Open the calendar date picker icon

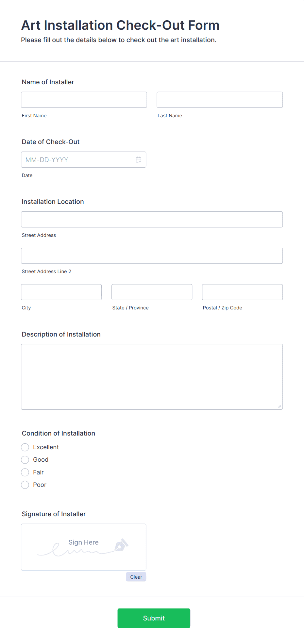[139, 160]
